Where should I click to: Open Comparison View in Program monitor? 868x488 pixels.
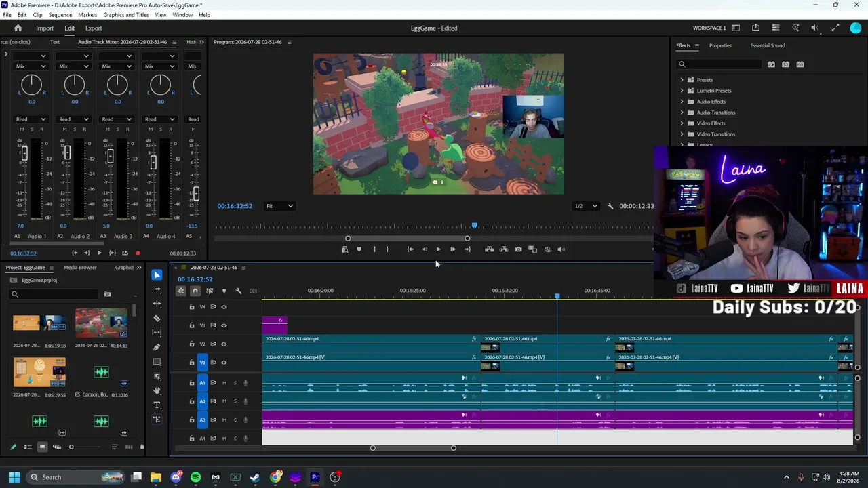coord(533,249)
